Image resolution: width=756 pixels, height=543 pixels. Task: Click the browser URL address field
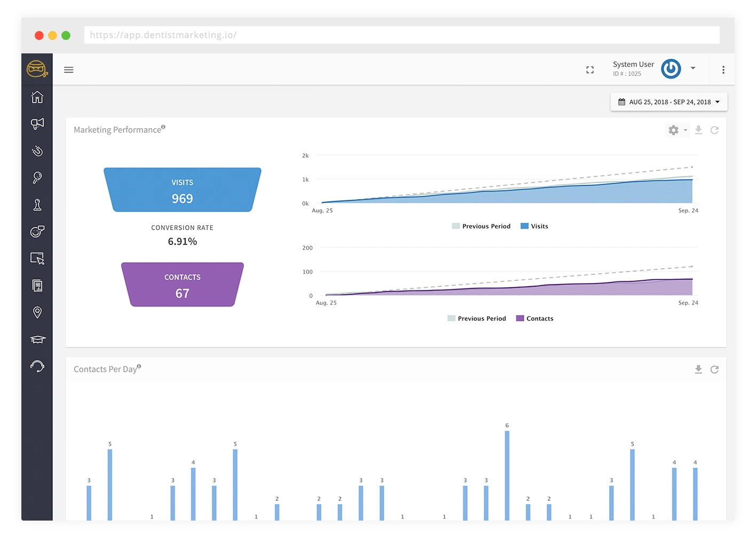(x=402, y=35)
